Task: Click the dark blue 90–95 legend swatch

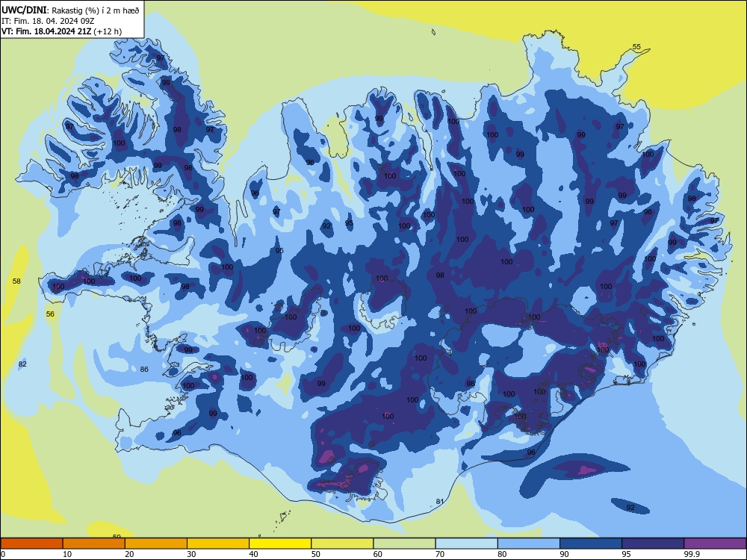Action: click(x=591, y=544)
